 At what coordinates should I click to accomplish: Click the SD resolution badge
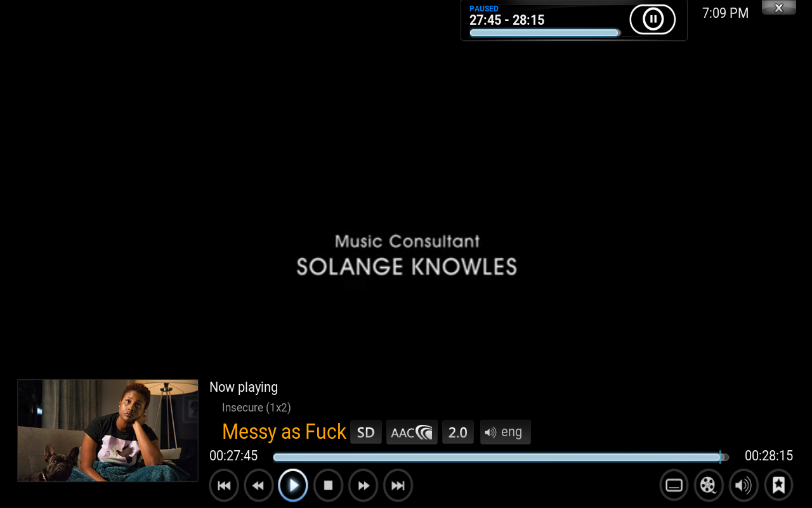click(x=366, y=432)
